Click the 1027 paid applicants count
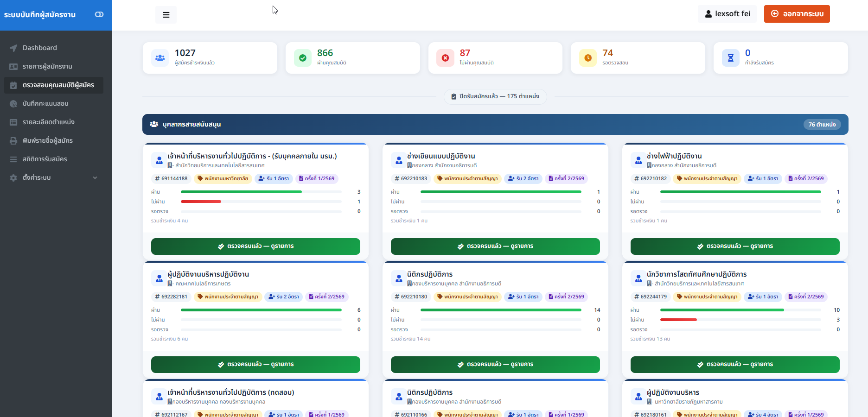 [x=185, y=53]
